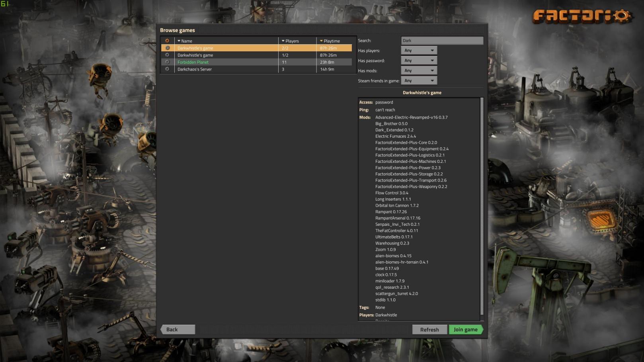Click the UltimateBelts 0.17.1 mod entry
Screen dimensions: 644x362
(394, 237)
